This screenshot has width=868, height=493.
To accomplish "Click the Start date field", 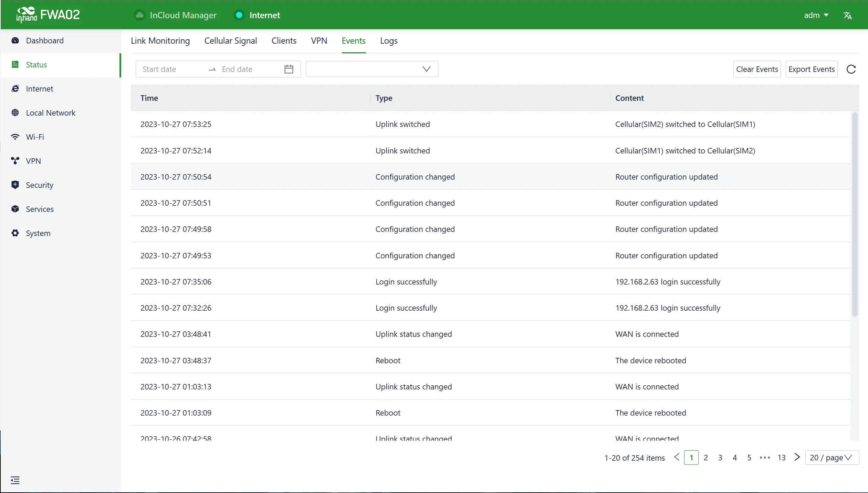I will coord(172,69).
